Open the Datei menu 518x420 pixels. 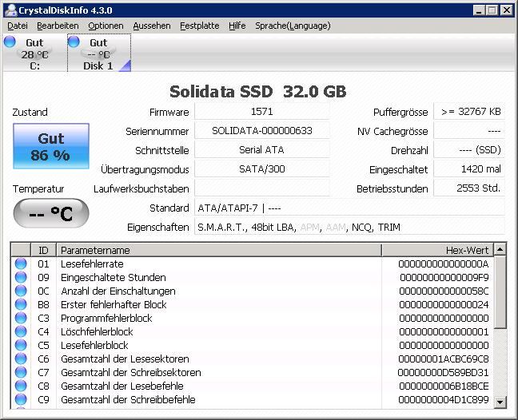17,26
